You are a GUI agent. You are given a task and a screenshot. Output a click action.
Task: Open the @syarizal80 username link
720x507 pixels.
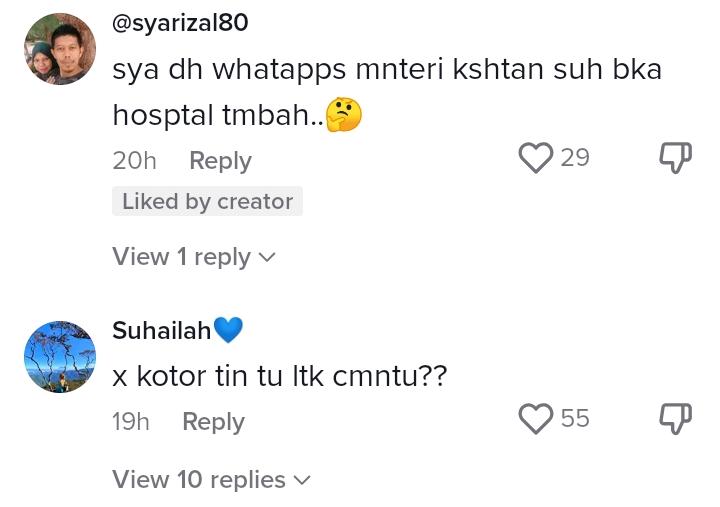180,23
